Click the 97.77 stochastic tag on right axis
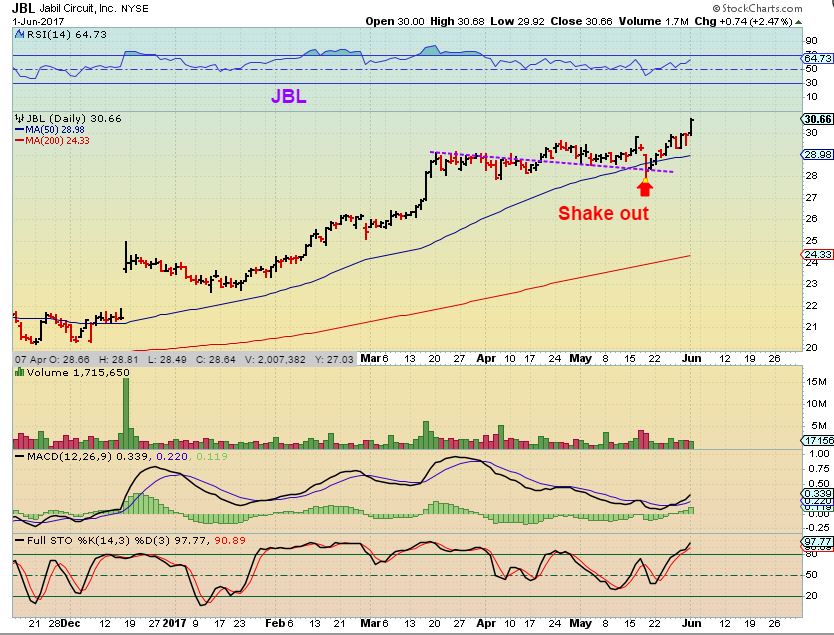 tap(818, 541)
